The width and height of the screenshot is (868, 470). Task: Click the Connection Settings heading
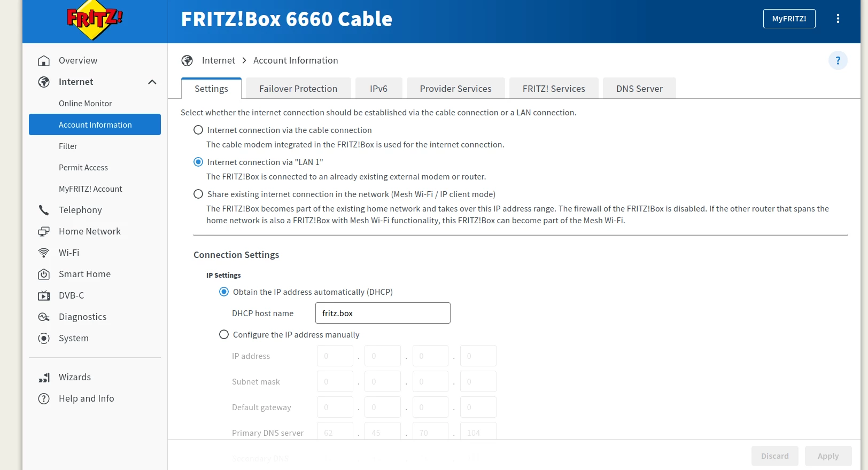coord(236,255)
